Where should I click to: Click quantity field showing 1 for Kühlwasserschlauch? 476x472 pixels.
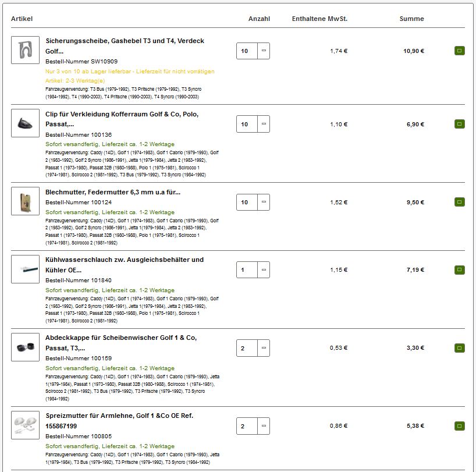point(246,270)
